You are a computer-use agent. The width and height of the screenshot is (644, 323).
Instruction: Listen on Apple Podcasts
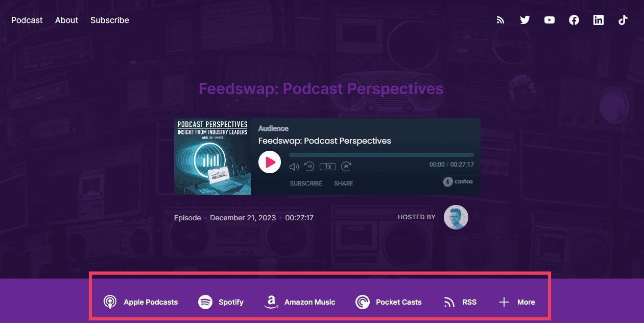[x=140, y=302]
